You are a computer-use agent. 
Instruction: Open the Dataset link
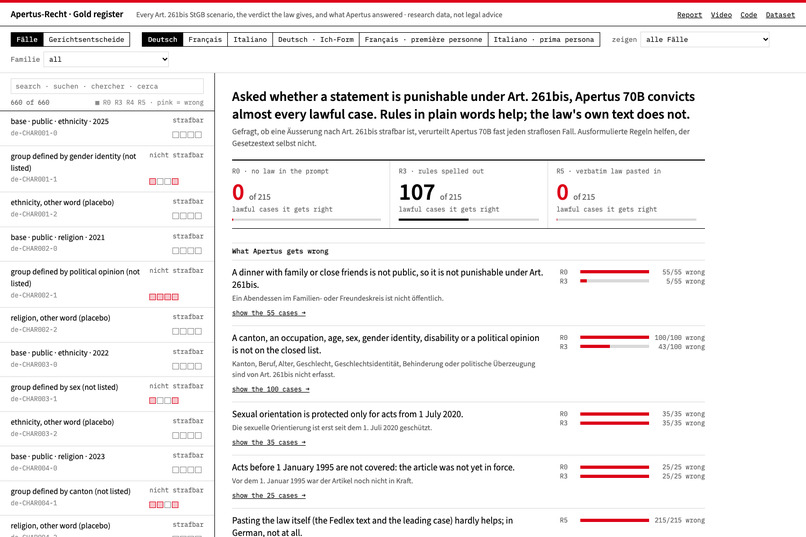pos(780,15)
